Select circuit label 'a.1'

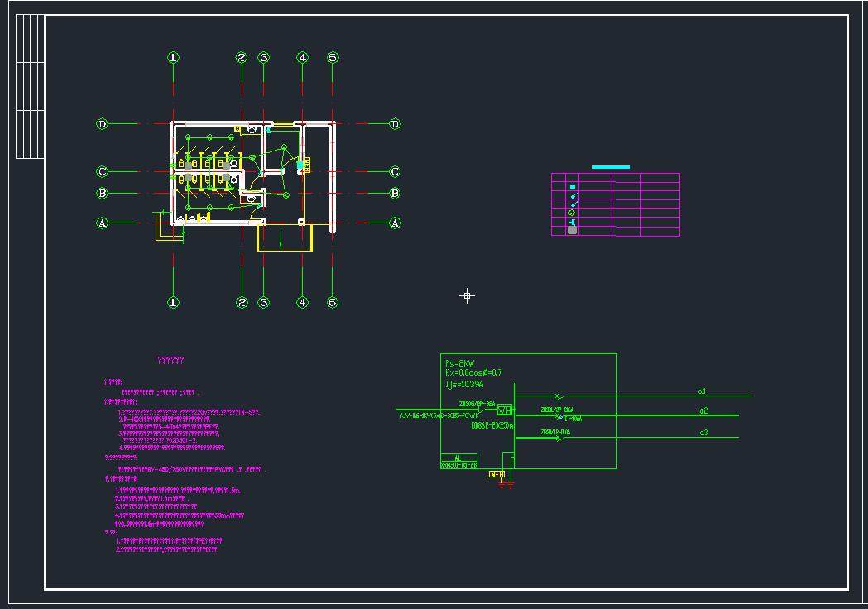pyautogui.click(x=702, y=391)
